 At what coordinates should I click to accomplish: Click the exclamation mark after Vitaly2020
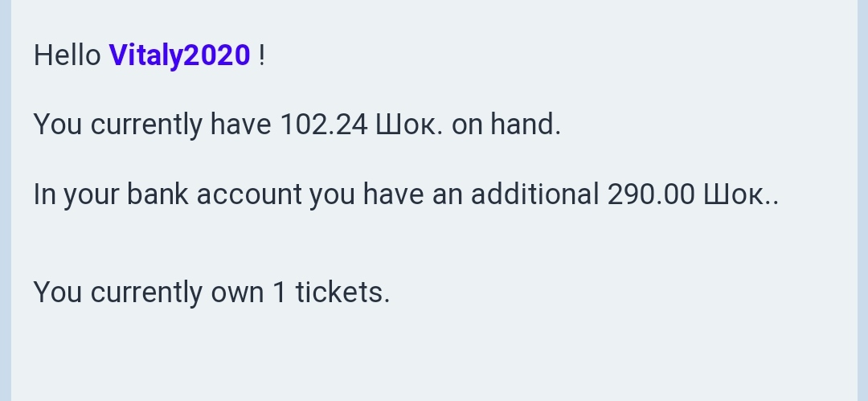click(x=262, y=55)
